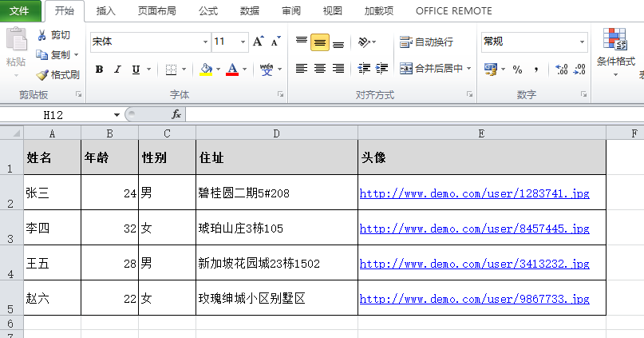Toggle italic formatting
Viewport: 644px width, 338px height.
[x=117, y=70]
